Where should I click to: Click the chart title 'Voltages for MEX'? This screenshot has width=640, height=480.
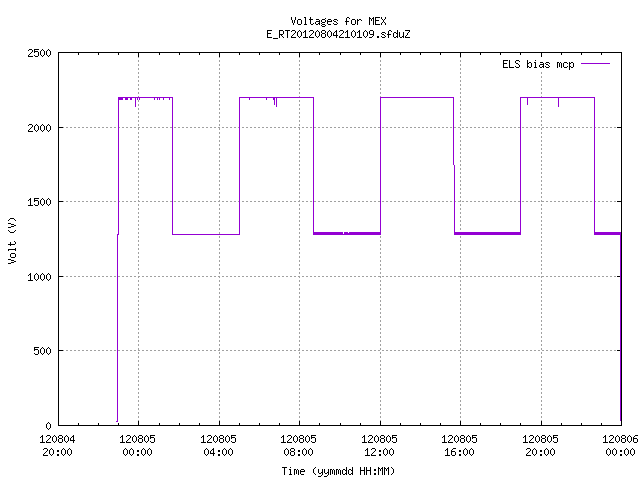pyautogui.click(x=338, y=21)
